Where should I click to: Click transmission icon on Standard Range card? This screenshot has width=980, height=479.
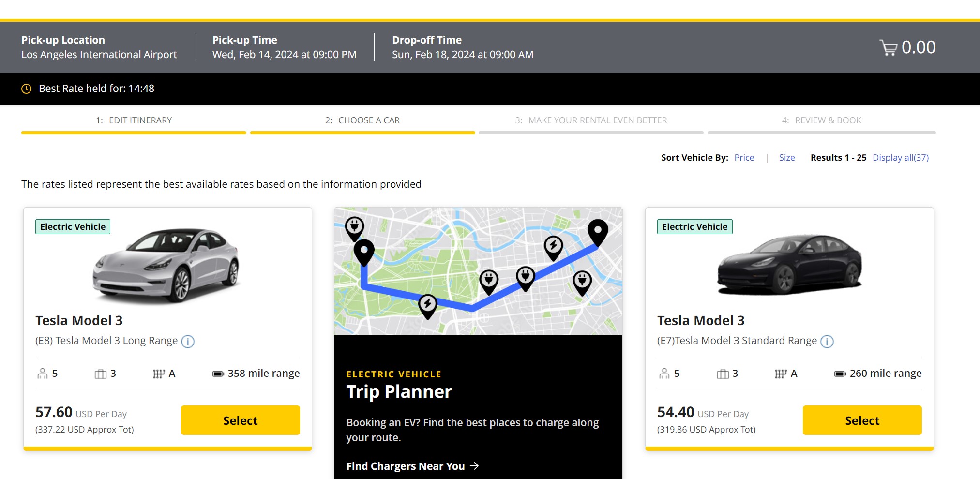(x=780, y=374)
